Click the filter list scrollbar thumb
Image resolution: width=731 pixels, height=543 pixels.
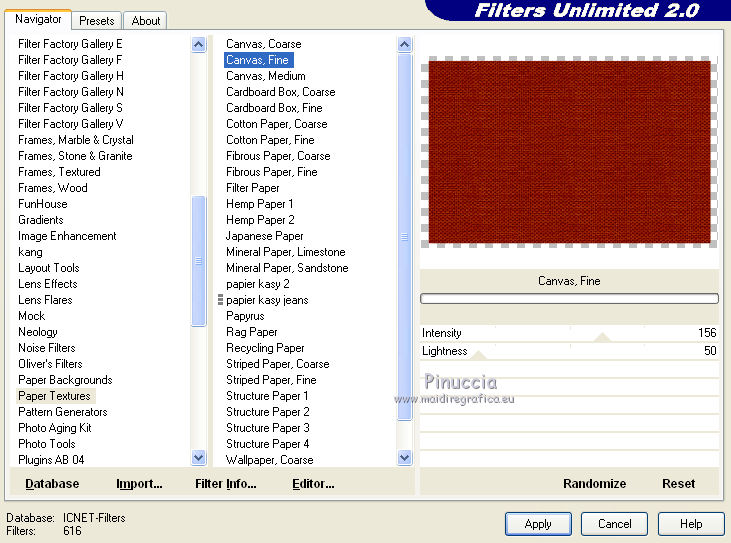[405, 237]
